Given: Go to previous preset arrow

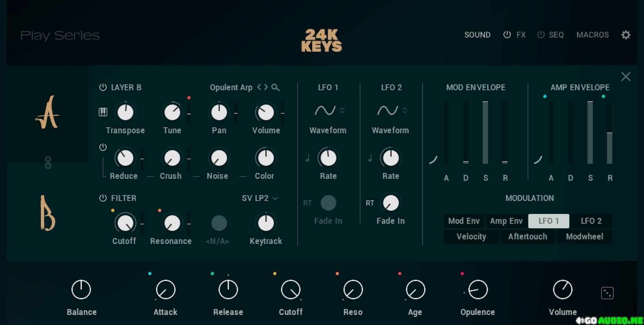Looking at the screenshot, I should [259, 87].
